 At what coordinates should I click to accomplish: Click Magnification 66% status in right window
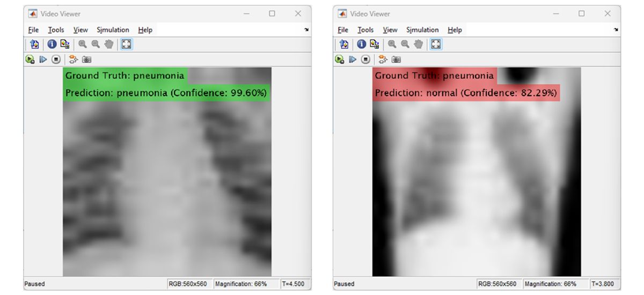[550, 284]
